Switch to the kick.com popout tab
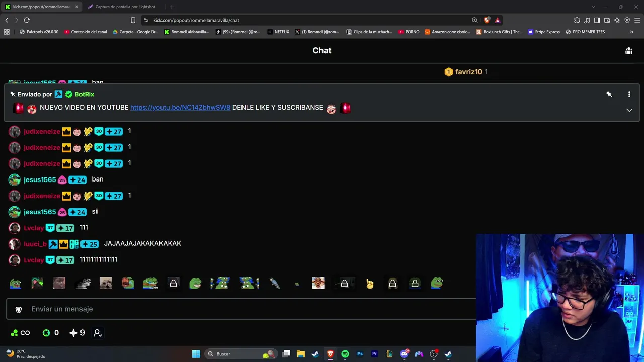Screen dimensions: 644x362 pyautogui.click(x=41, y=7)
